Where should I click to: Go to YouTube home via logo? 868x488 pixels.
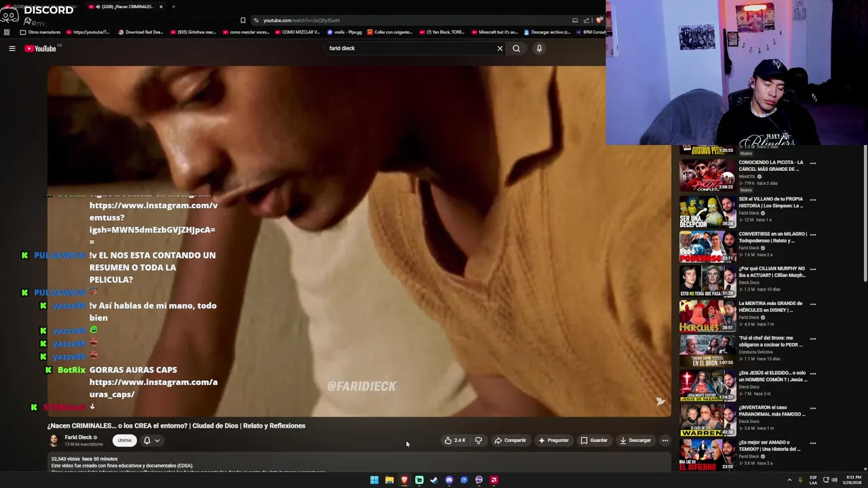(41, 48)
